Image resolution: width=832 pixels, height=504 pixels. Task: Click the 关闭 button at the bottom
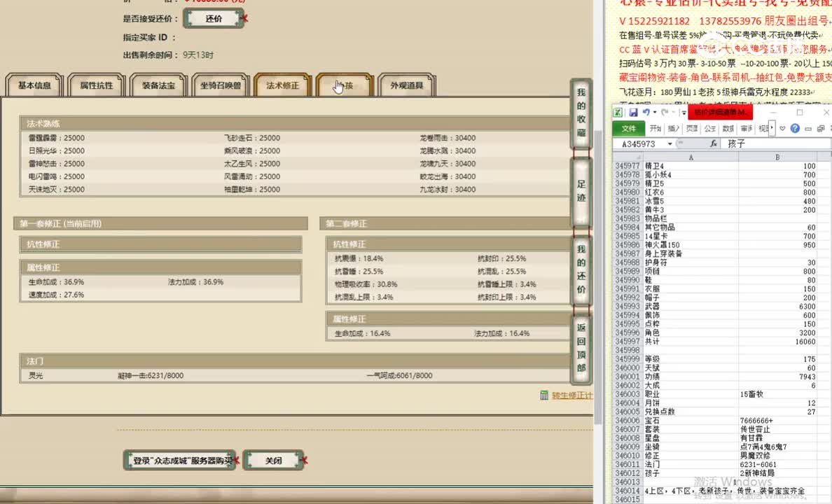coord(273,460)
